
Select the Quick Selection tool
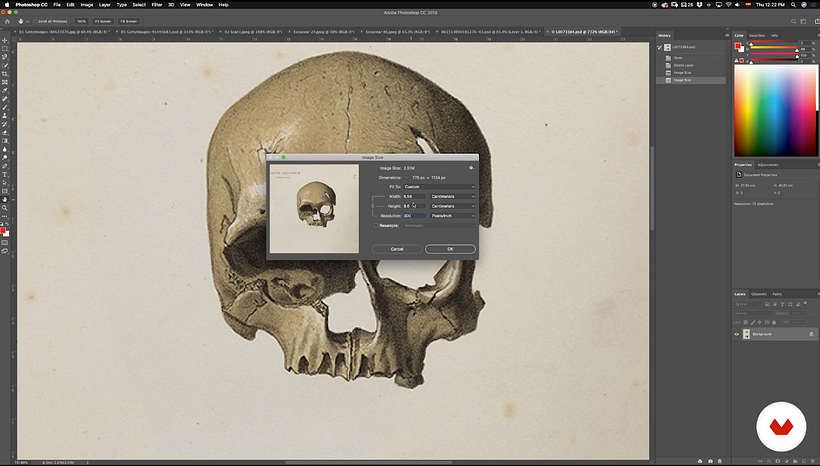point(5,65)
